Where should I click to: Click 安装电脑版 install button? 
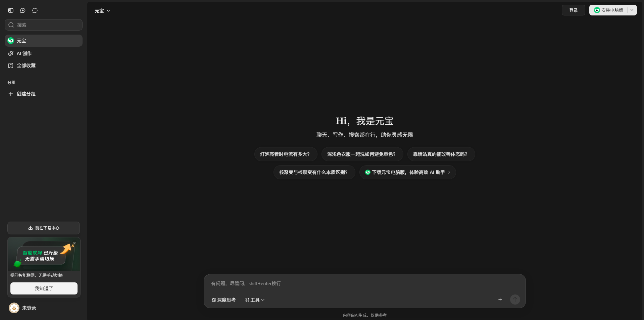[608, 10]
